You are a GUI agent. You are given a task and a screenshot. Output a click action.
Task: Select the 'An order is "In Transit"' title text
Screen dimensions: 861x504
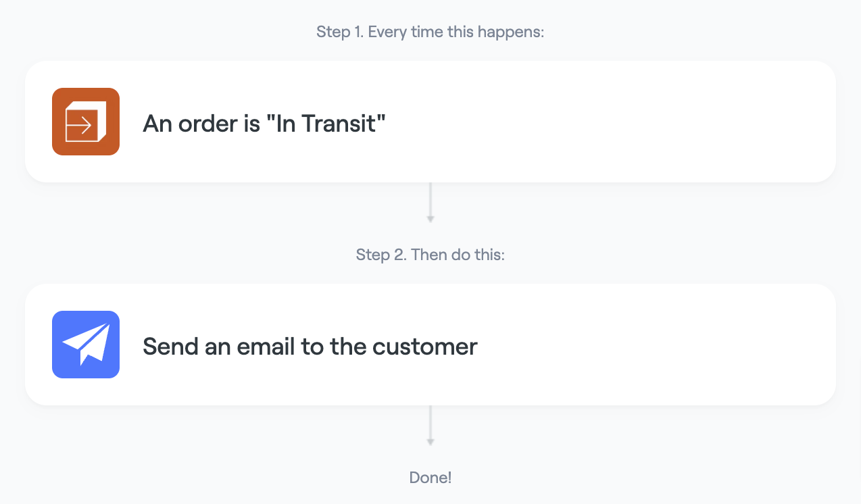point(264,124)
